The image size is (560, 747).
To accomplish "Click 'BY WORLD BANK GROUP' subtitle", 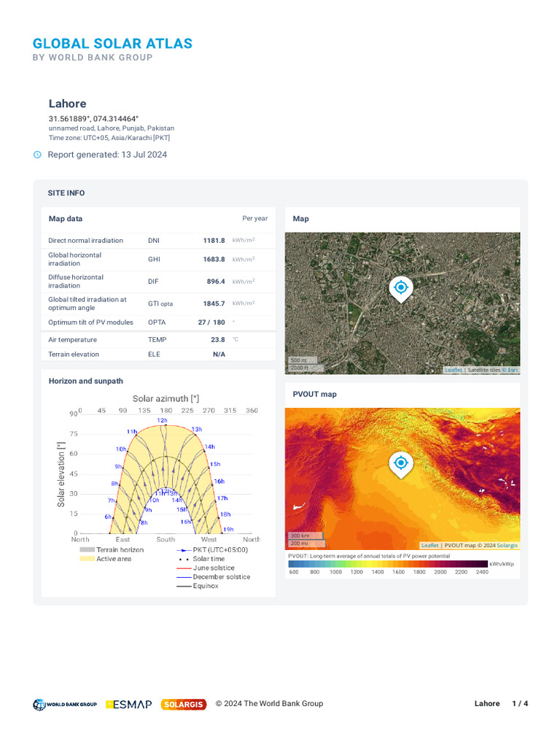I will click(x=93, y=58).
